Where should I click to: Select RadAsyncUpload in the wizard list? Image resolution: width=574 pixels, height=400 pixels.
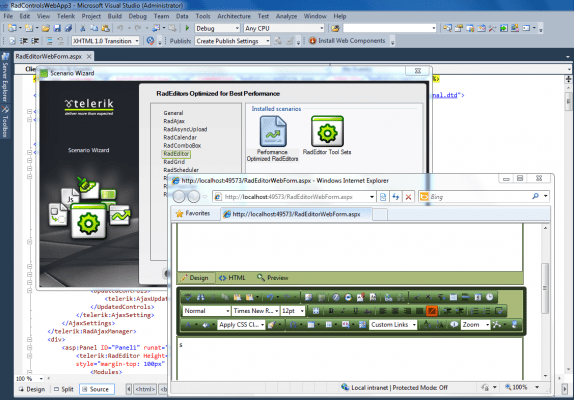pyautogui.click(x=185, y=129)
